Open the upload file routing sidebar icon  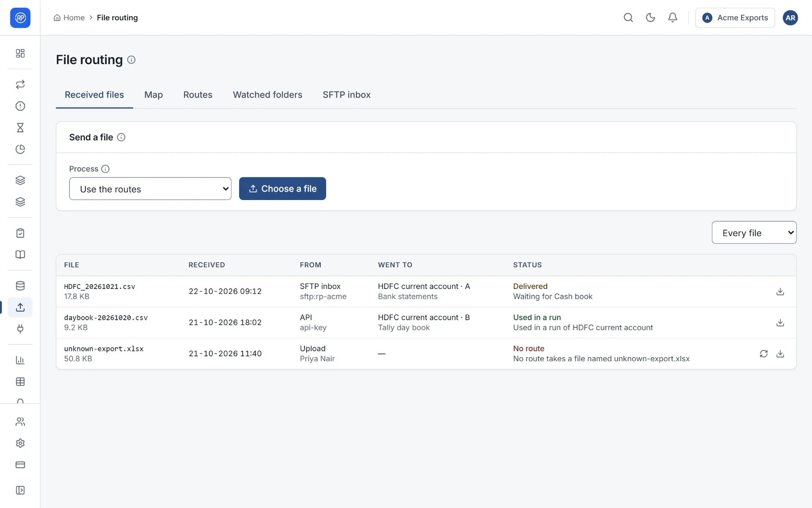pos(20,308)
